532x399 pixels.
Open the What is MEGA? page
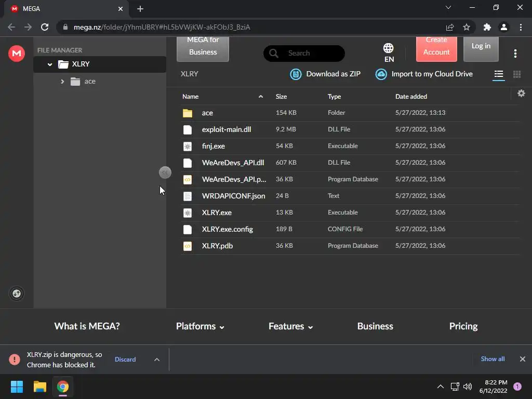click(x=87, y=326)
